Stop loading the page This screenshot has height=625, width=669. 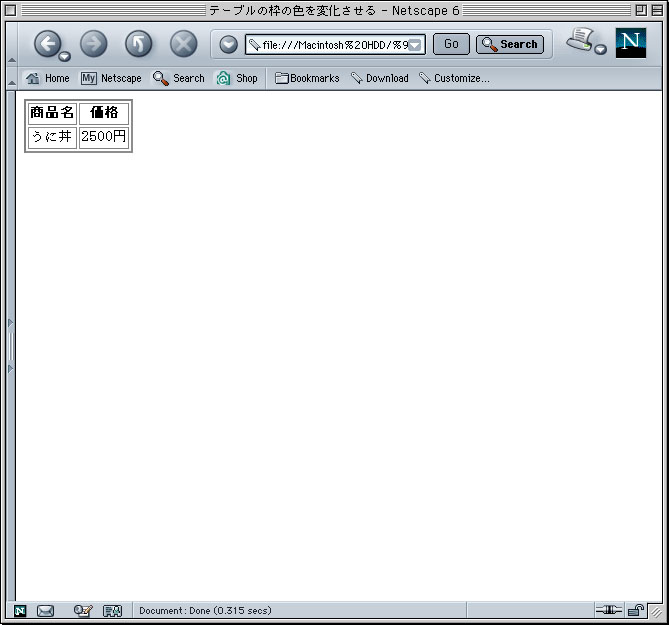coord(183,44)
